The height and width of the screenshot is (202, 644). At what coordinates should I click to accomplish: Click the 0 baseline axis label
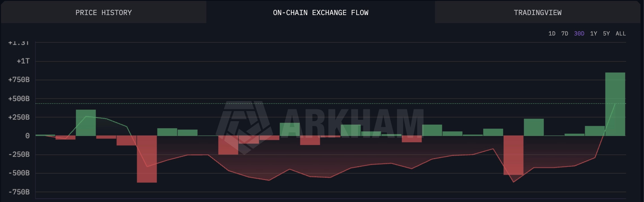[x=27, y=136]
